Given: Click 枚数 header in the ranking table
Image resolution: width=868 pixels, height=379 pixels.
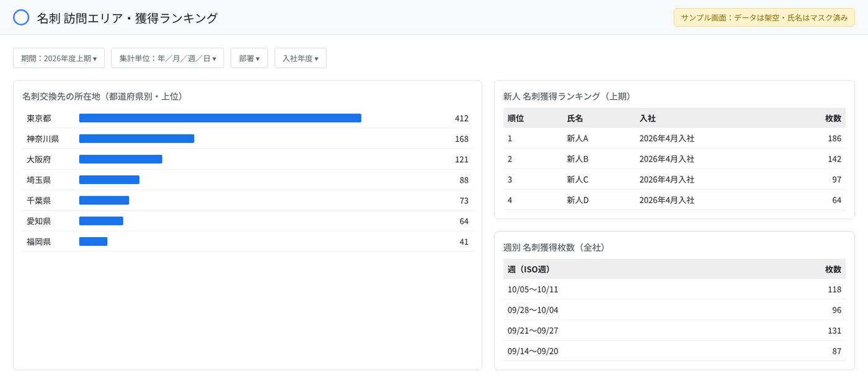Looking at the screenshot, I should 833,118.
